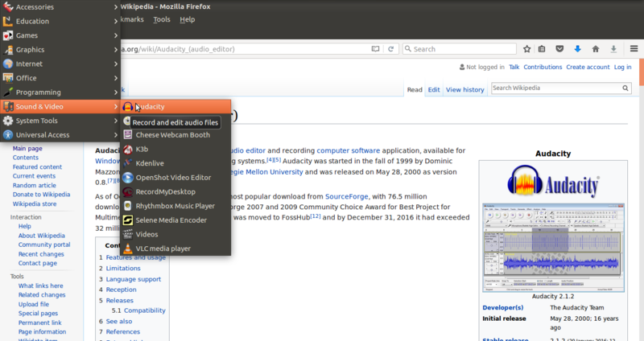Click the Cheese Webcam Booth icon

128,135
